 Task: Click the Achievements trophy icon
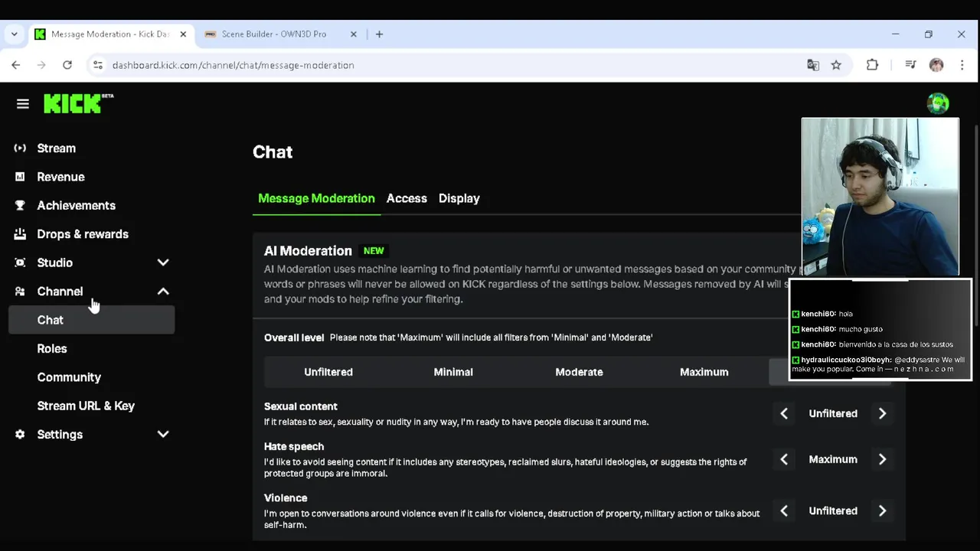pos(21,205)
